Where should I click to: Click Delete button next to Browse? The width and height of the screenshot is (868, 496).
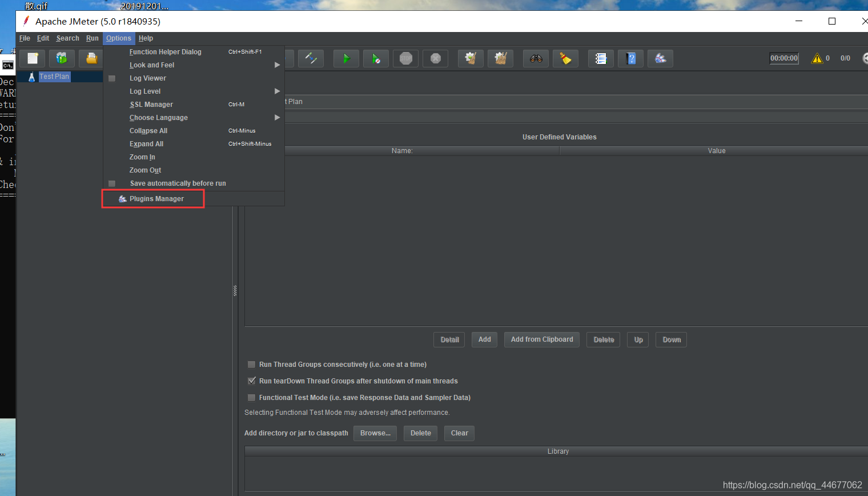click(x=420, y=433)
